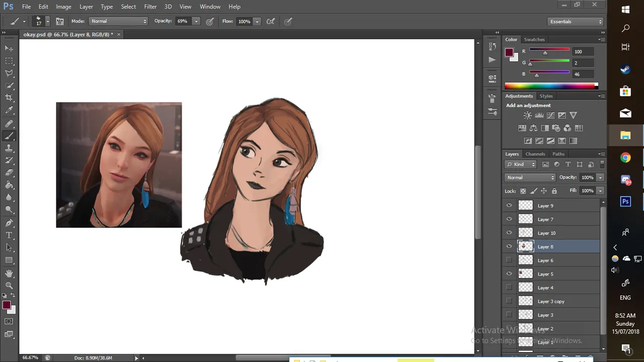Select the Eyedropper tool
This screenshot has width=644, height=362.
(9, 110)
